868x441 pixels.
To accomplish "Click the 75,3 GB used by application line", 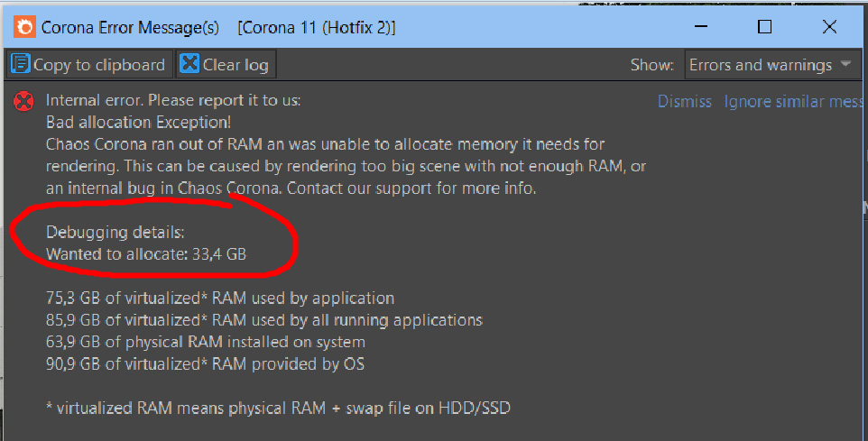I will [220, 298].
